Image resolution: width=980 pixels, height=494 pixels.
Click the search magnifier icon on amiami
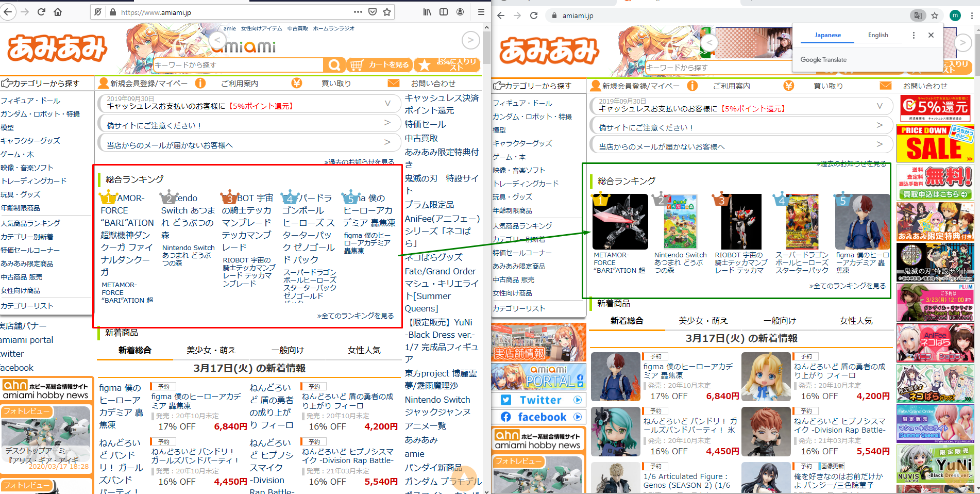coord(334,64)
